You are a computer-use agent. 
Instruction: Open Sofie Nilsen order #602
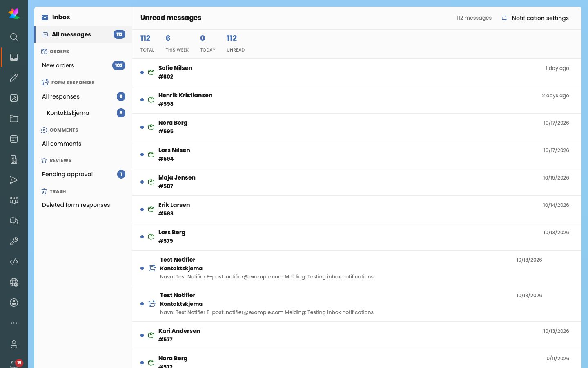(x=357, y=72)
